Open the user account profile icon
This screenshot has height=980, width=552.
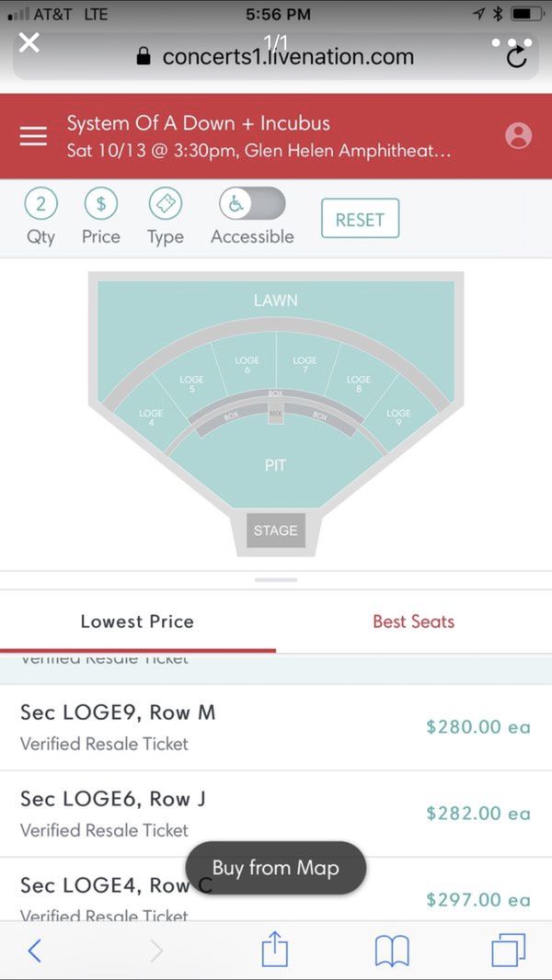tap(518, 136)
